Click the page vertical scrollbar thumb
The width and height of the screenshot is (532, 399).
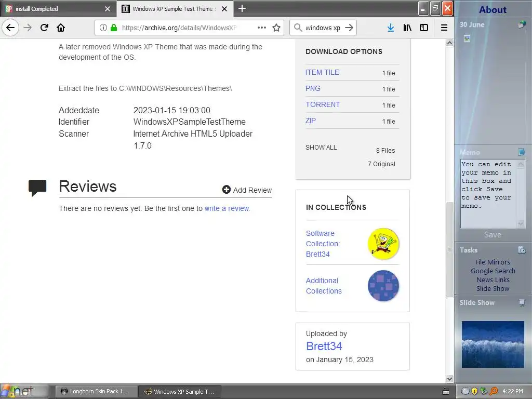449,250
